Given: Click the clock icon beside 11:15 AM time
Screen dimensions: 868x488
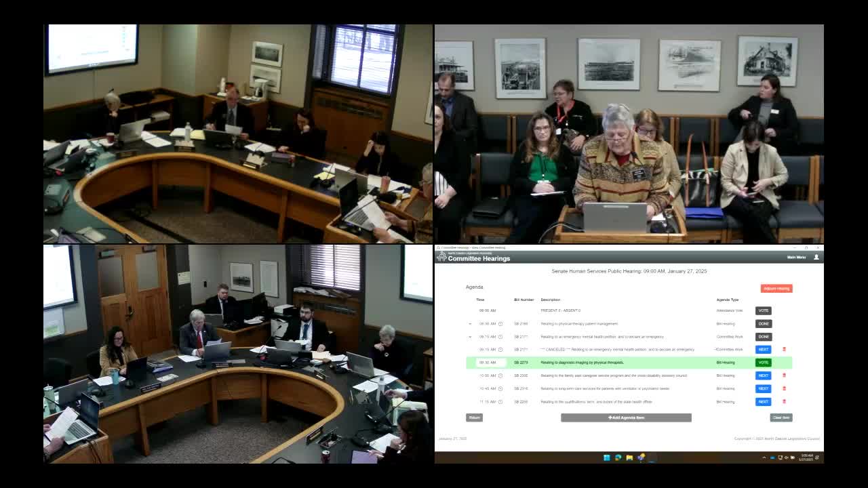Looking at the screenshot, I should coord(500,401).
